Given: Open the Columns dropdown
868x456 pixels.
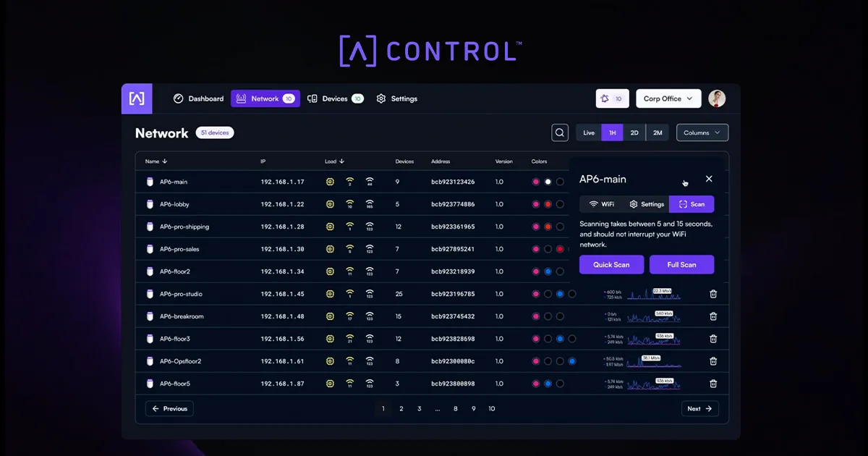Looking at the screenshot, I should point(702,132).
